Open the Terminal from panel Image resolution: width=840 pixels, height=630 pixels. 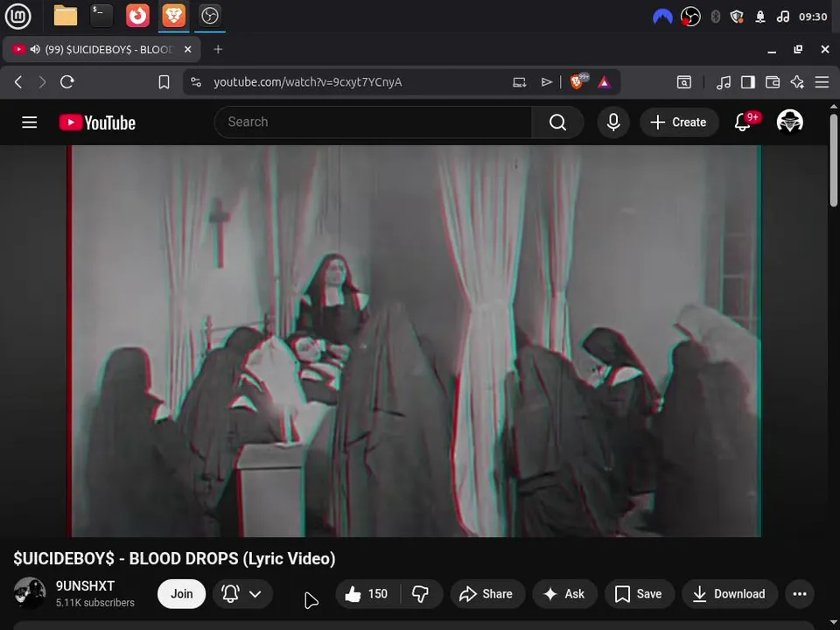(x=101, y=16)
